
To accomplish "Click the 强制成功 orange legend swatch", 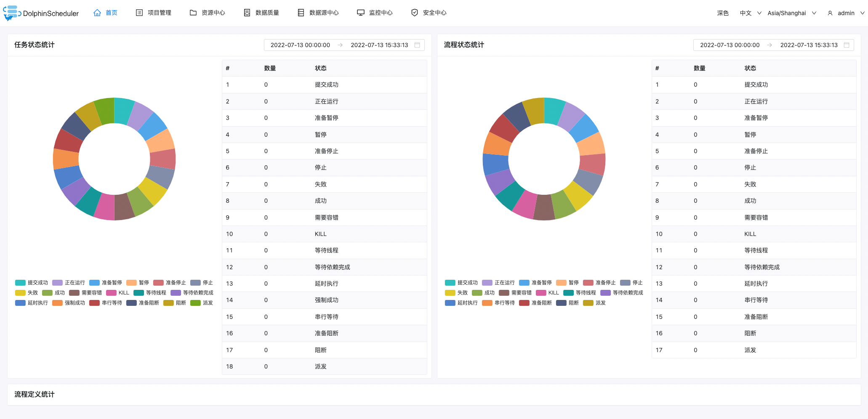I will click(x=57, y=303).
